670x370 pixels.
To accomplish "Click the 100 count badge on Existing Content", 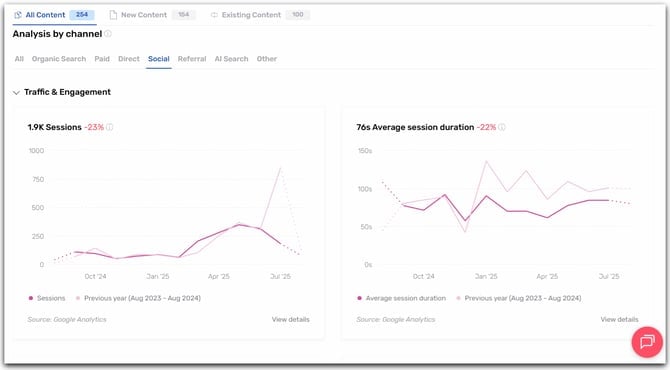I will [x=298, y=15].
